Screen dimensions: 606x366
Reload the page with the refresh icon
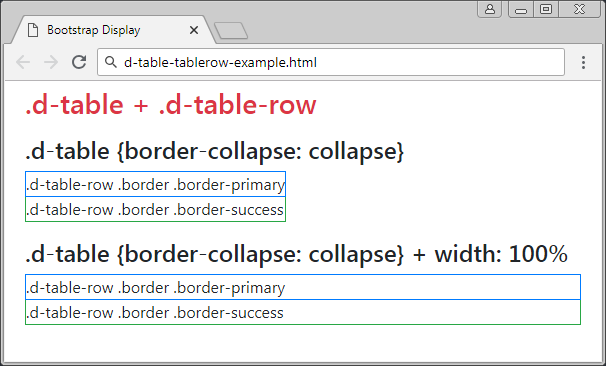[x=79, y=62]
